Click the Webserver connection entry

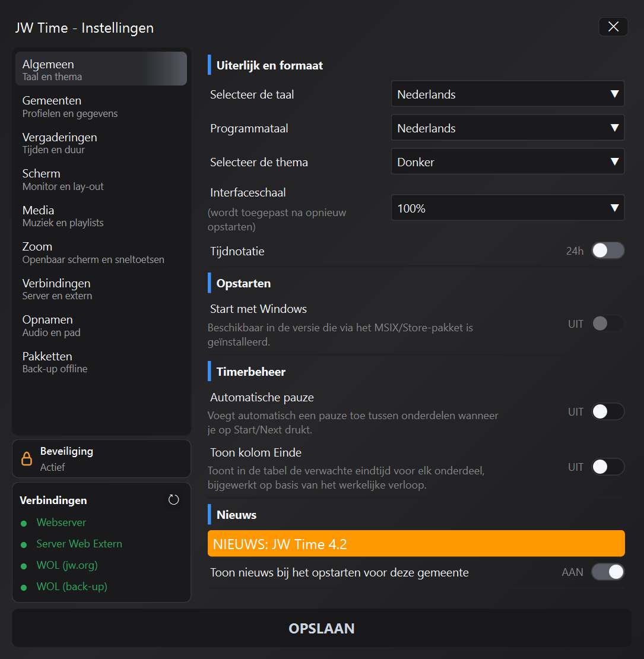click(61, 522)
